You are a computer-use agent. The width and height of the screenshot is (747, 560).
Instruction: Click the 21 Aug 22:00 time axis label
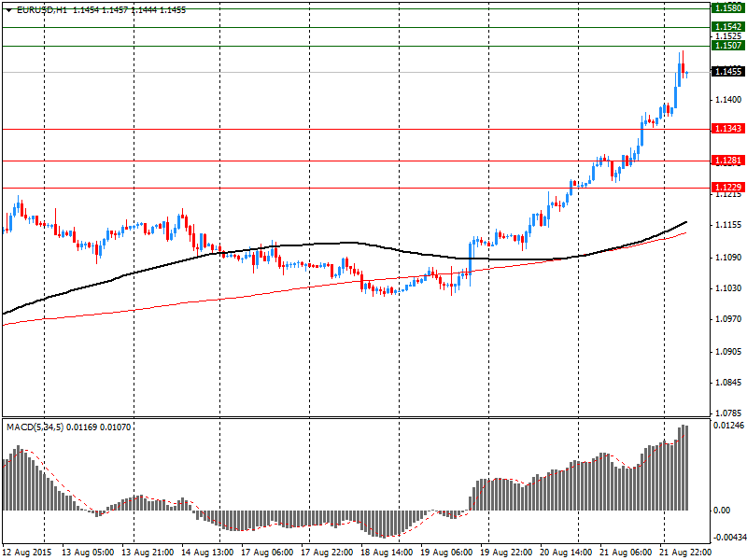[685, 553]
